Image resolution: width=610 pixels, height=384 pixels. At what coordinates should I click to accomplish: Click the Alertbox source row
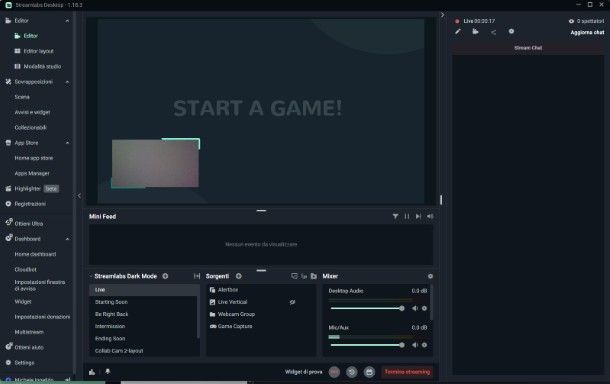(x=261, y=290)
